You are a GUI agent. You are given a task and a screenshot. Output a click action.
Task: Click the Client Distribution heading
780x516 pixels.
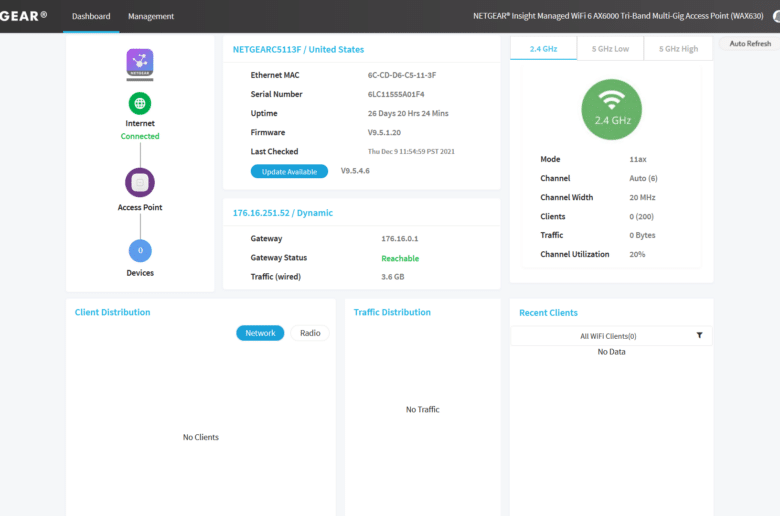click(x=112, y=312)
